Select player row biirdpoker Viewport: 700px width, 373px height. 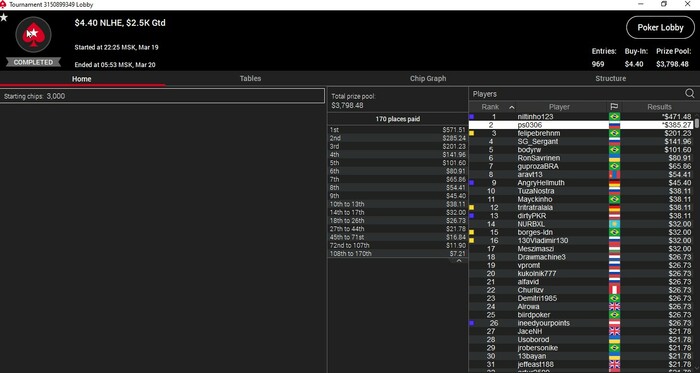[x=582, y=315]
